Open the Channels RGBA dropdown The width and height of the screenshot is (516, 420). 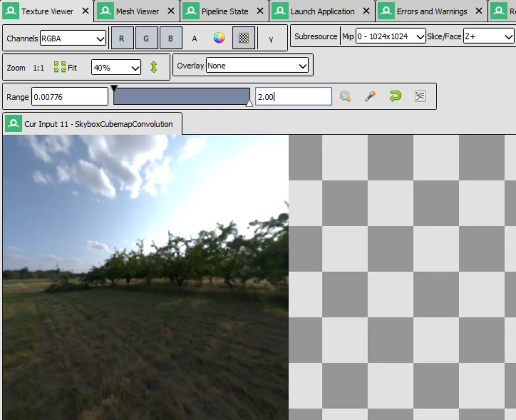(x=73, y=38)
